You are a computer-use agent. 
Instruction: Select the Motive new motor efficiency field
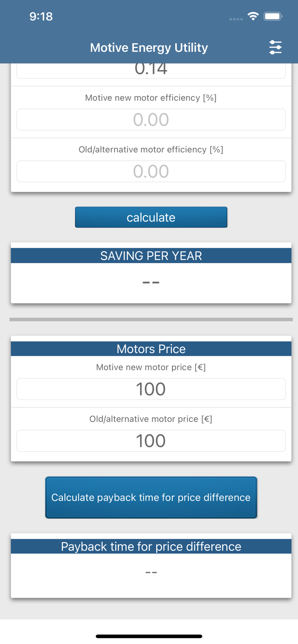151,119
